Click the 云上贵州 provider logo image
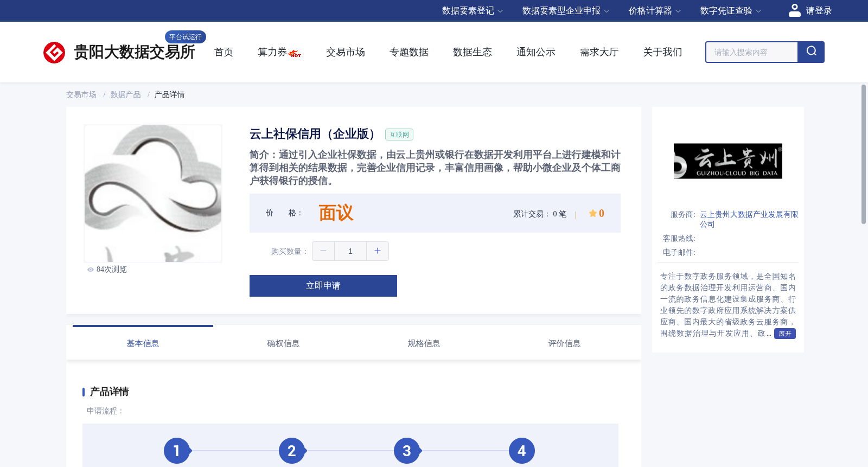 [728, 161]
